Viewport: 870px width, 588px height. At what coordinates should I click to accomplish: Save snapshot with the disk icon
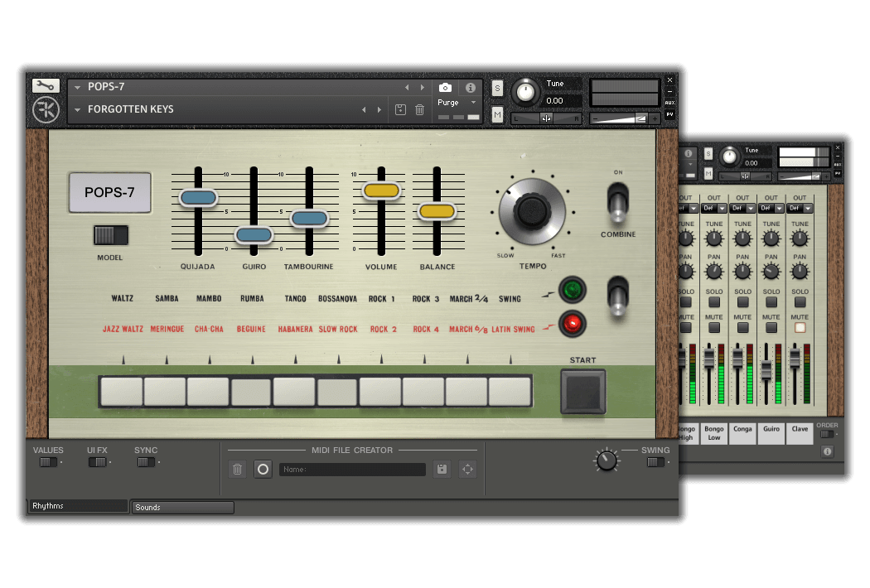(400, 110)
